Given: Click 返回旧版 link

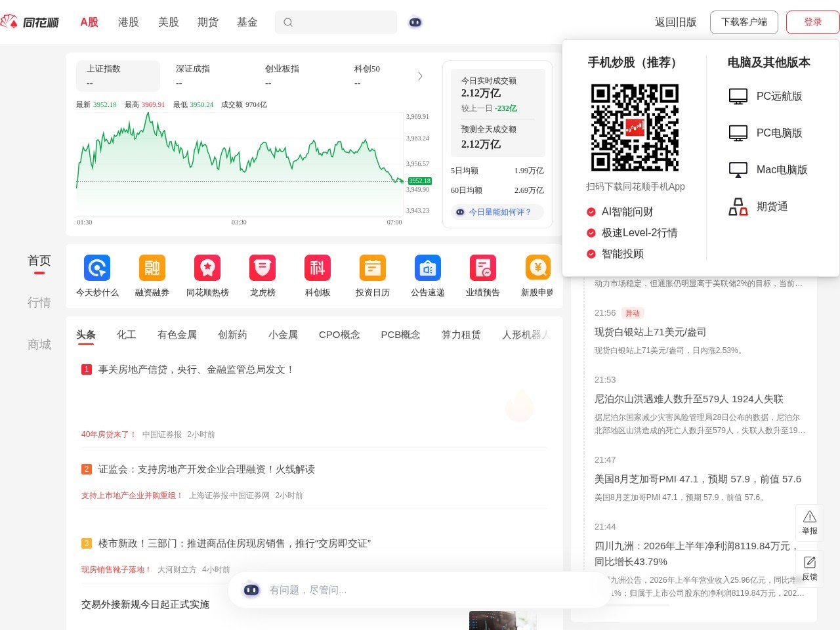Looking at the screenshot, I should point(676,22).
